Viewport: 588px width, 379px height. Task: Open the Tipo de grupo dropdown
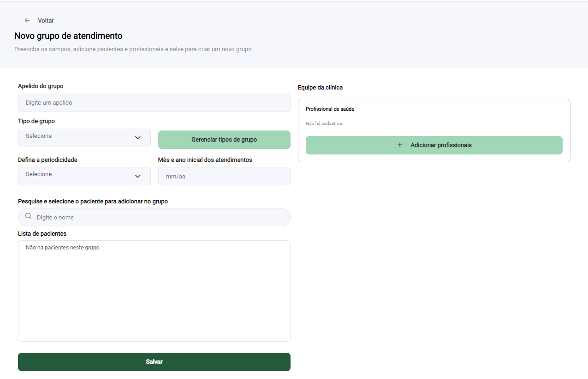(x=84, y=138)
